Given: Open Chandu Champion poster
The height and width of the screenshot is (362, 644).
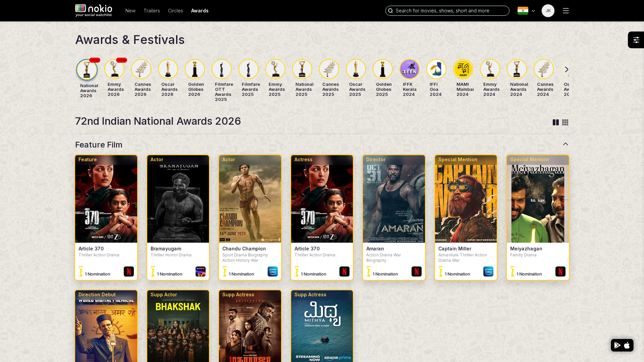Looking at the screenshot, I should pyautogui.click(x=250, y=199).
